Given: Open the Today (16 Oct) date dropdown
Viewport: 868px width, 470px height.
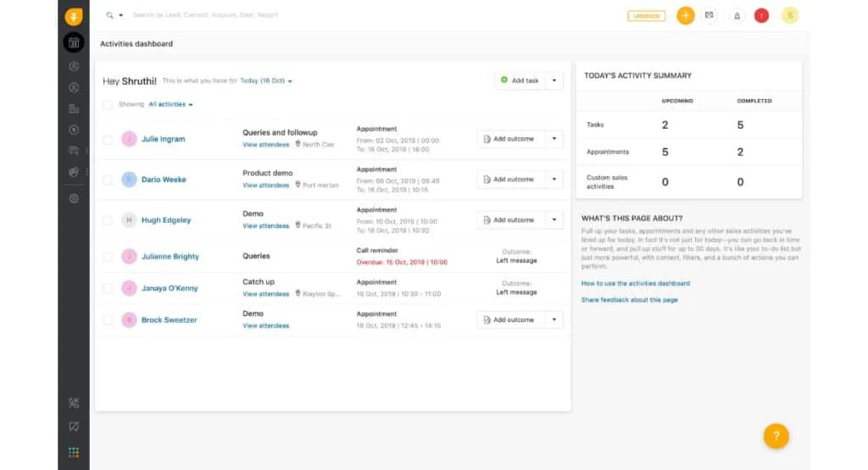Looking at the screenshot, I should (265, 80).
